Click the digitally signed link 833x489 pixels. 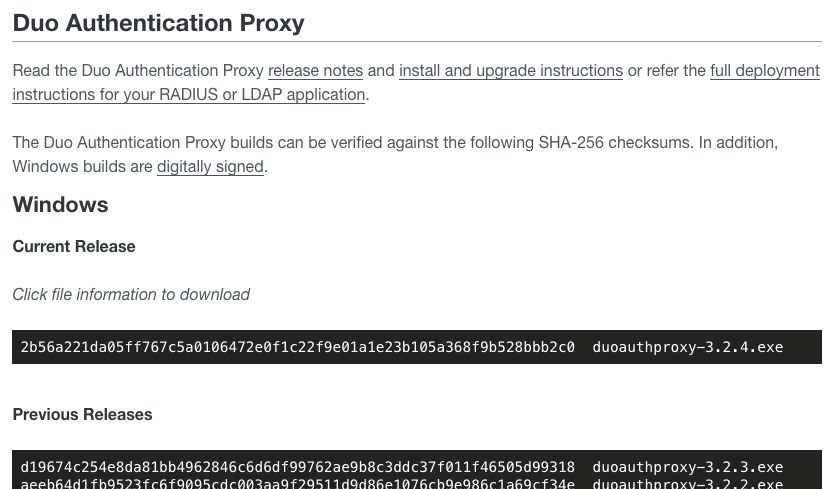coord(210,167)
